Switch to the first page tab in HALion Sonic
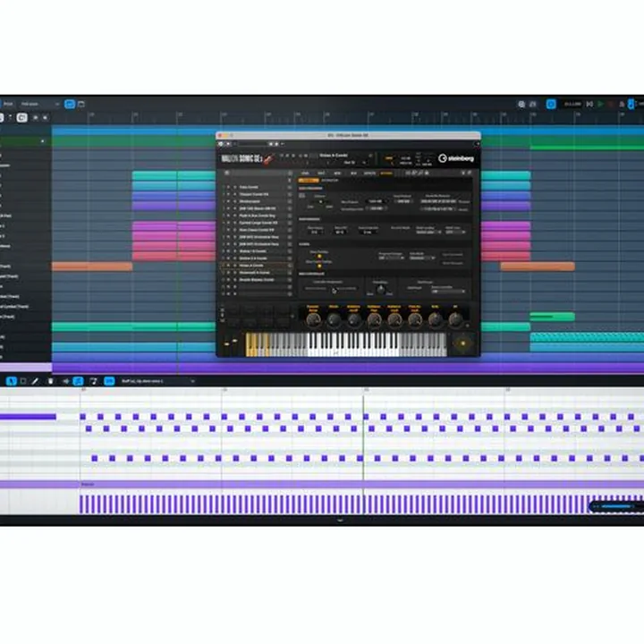Screen dimensions: 644x644 [305, 174]
